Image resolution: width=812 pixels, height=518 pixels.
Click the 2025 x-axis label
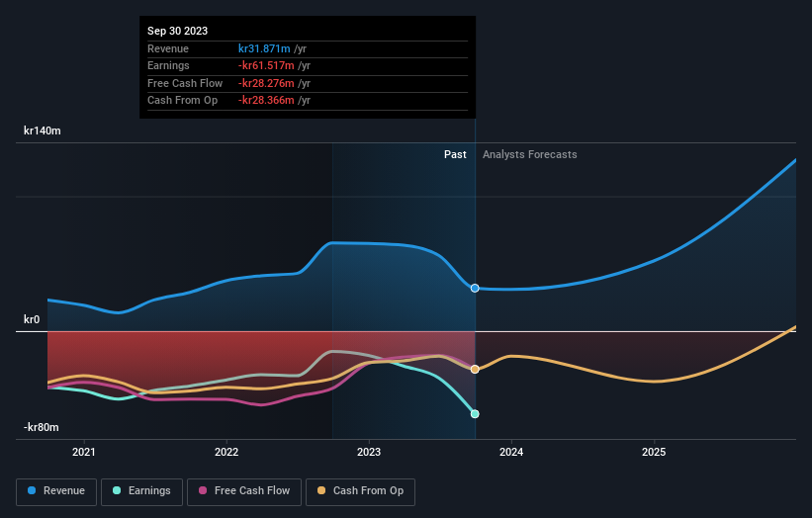[654, 453]
